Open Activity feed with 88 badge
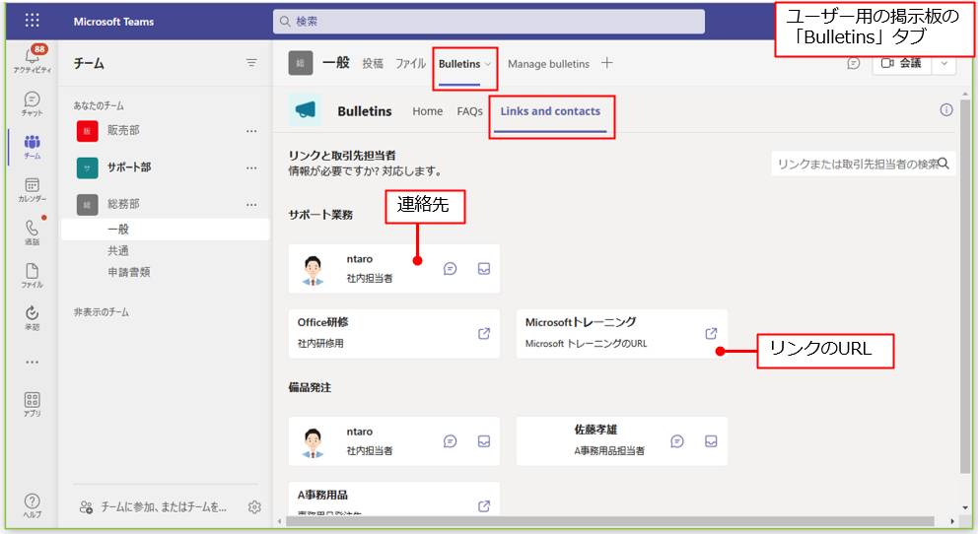The width and height of the screenshot is (980, 534). coord(32,60)
